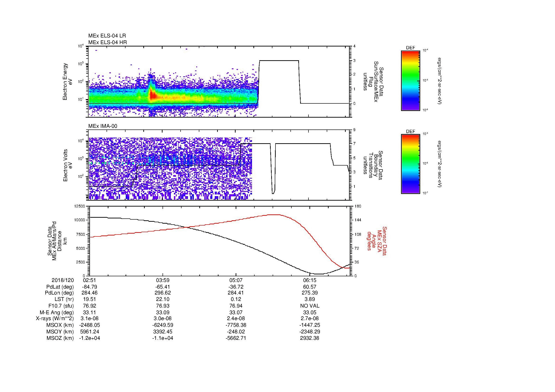555x392 pixels.
Task: Click PdLon value '296.62'
Action: (163, 293)
